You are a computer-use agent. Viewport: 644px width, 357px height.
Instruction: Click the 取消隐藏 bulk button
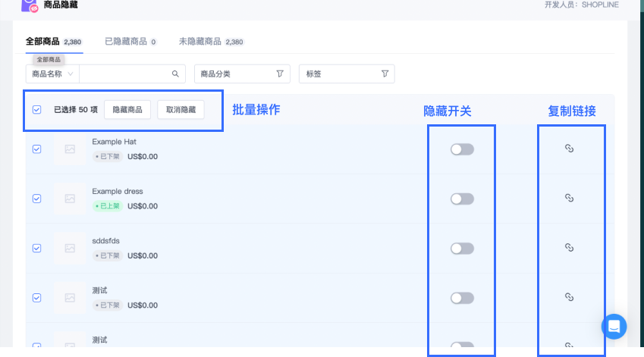(x=181, y=110)
